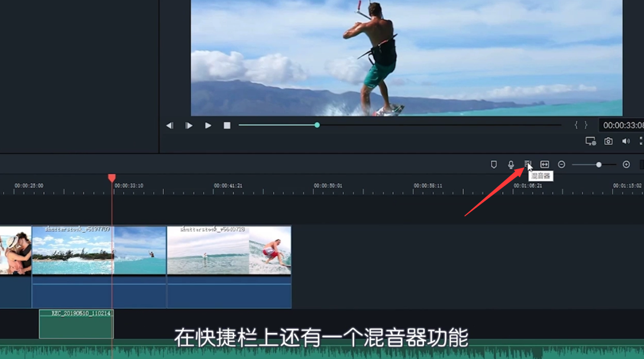Stop the preview playback
The image size is (644, 359).
[226, 125]
